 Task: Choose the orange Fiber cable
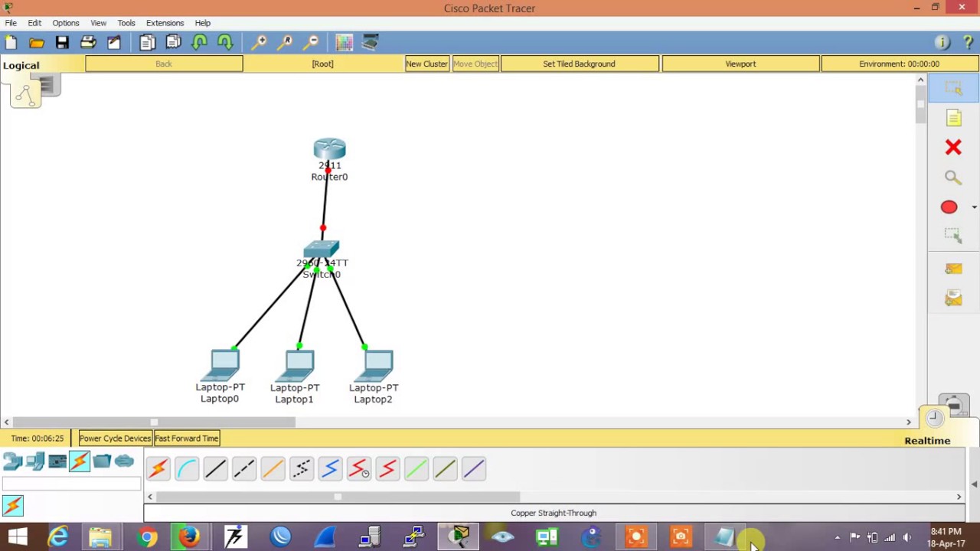click(x=273, y=468)
